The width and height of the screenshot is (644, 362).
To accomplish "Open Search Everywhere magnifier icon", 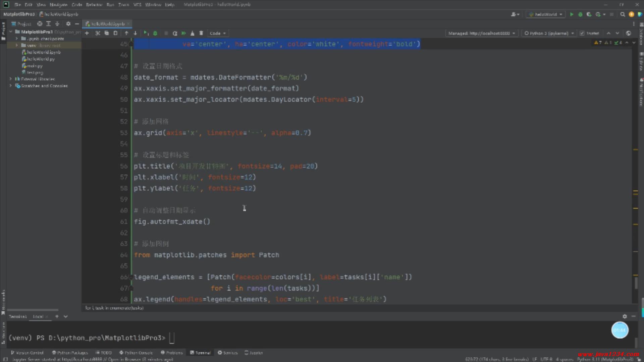I will tap(623, 14).
